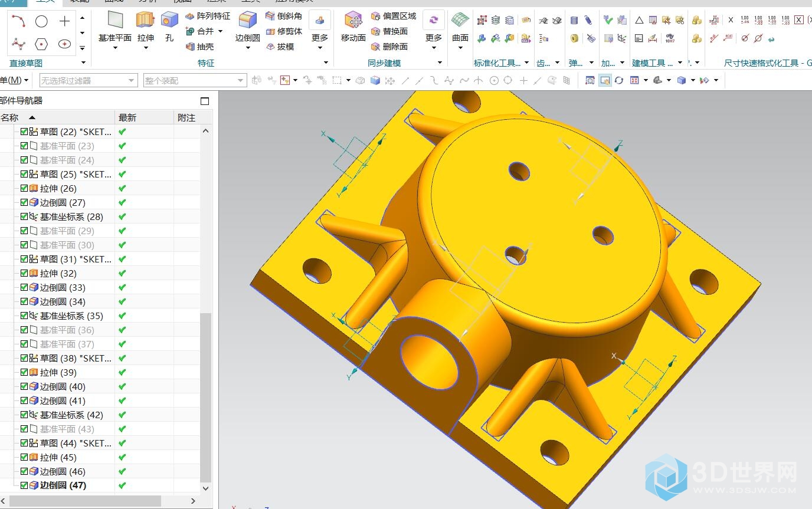Toggle the 边倒圆 (27) checkbox
The height and width of the screenshot is (509, 812).
[24, 202]
